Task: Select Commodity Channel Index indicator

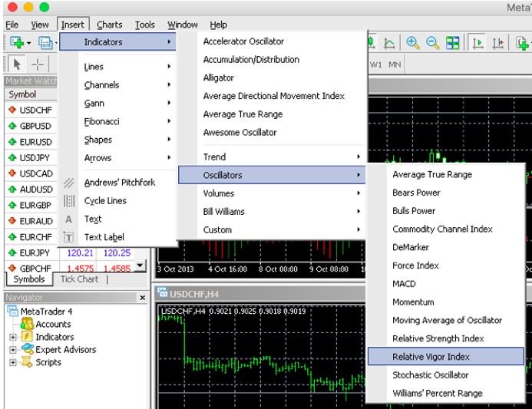Action: (x=445, y=229)
